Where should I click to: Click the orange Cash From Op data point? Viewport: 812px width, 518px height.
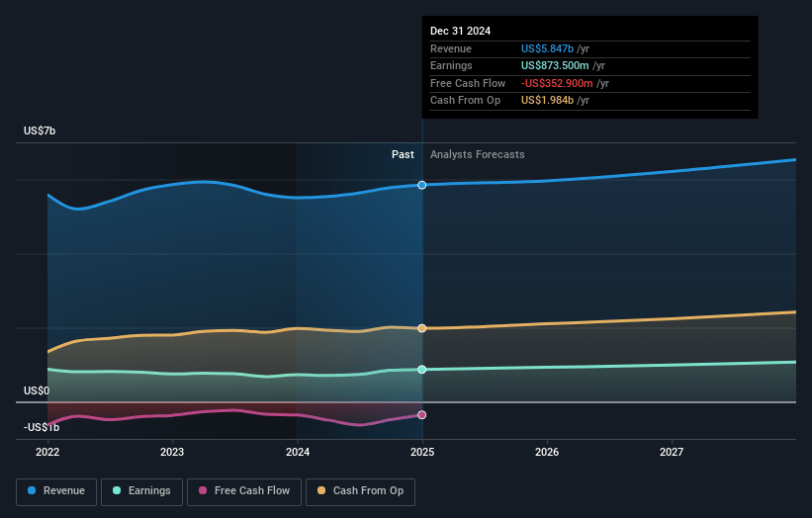click(x=422, y=328)
